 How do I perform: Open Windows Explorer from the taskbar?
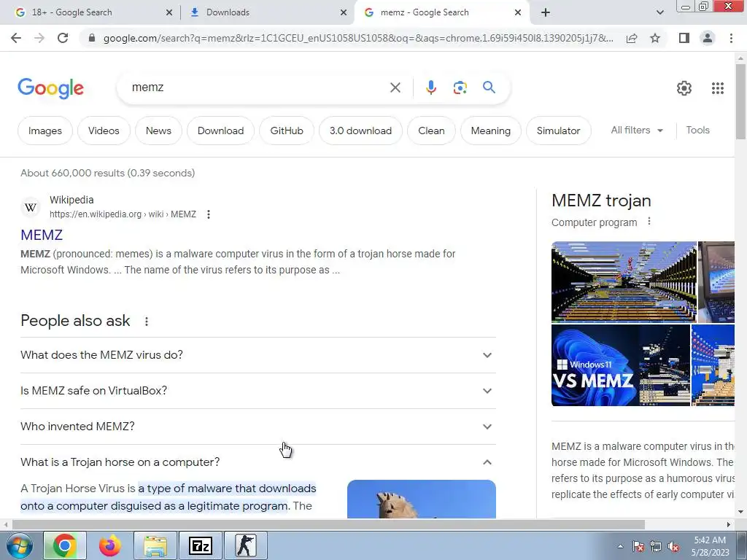point(155,545)
